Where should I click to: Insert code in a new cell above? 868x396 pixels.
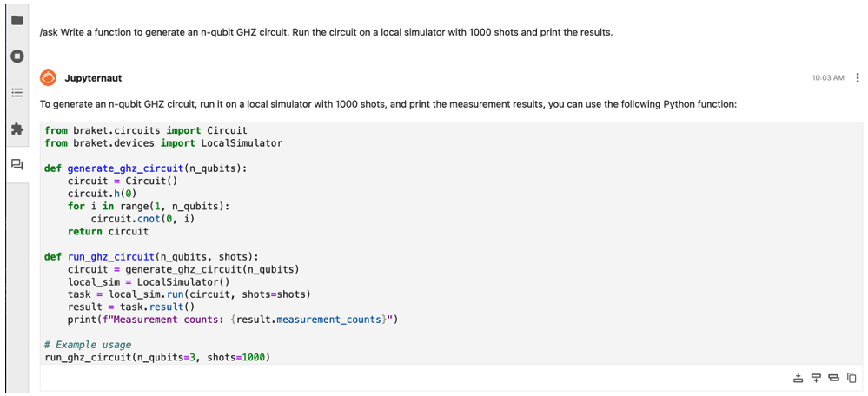point(798,379)
